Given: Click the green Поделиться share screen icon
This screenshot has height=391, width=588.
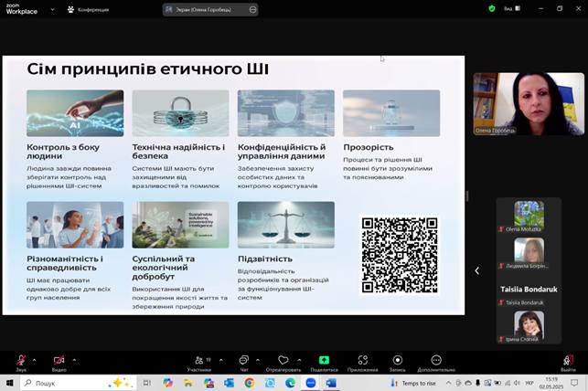Looking at the screenshot, I should pyautogui.click(x=323, y=361).
